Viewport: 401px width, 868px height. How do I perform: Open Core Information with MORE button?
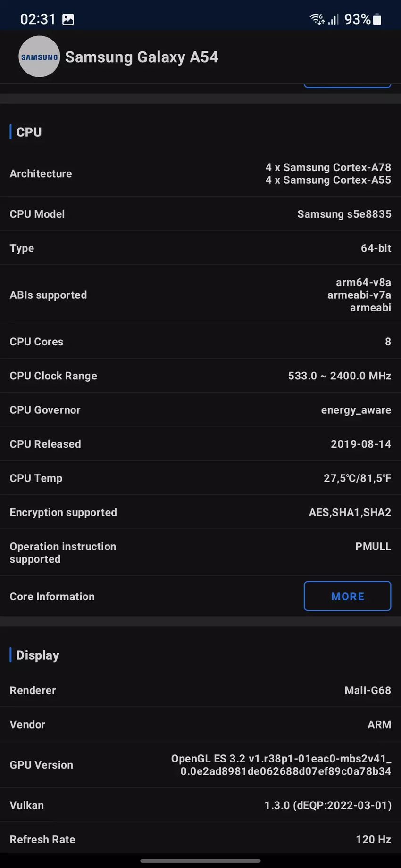click(x=347, y=596)
